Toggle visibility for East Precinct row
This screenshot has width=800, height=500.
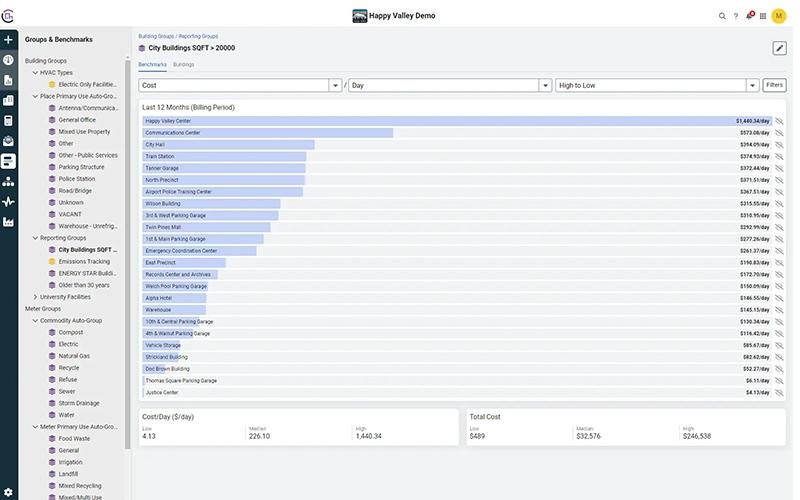tap(779, 263)
